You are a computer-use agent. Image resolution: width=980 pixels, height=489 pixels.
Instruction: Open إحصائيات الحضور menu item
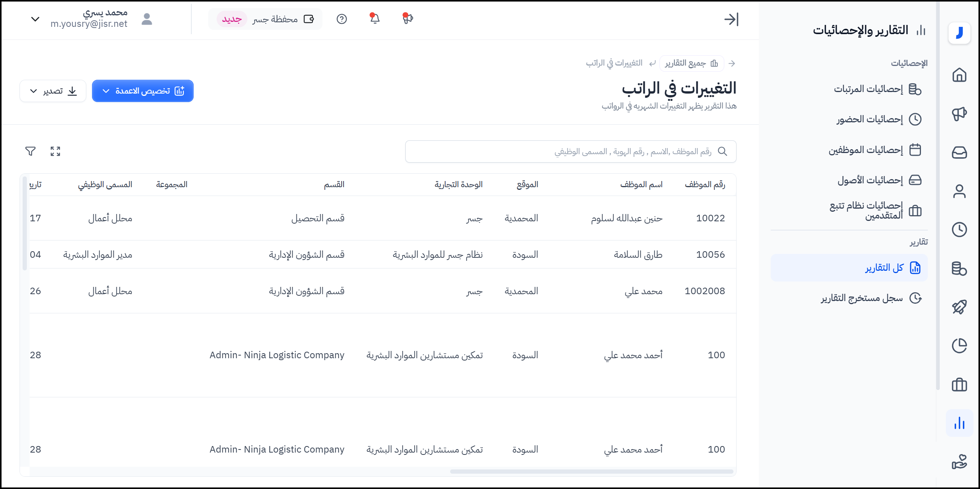click(x=870, y=119)
